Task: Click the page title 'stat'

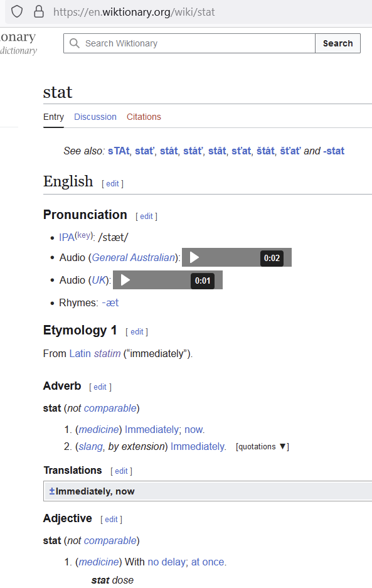Action: [x=58, y=92]
